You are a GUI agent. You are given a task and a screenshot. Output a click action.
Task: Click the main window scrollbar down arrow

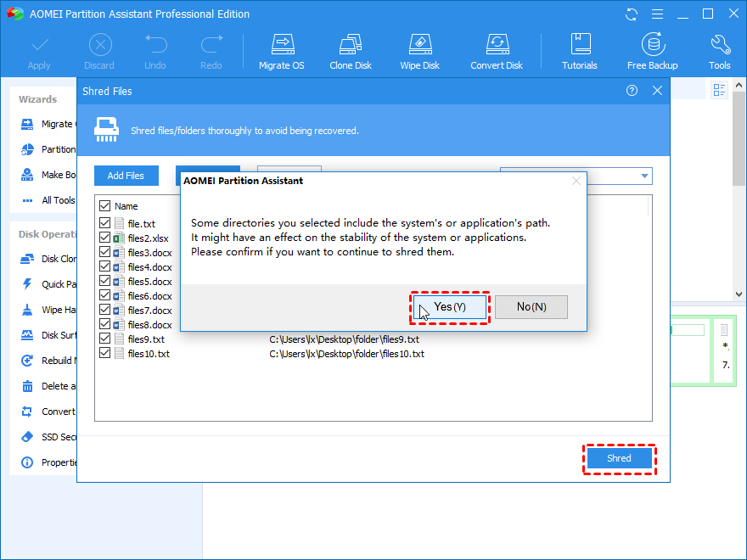[x=739, y=294]
